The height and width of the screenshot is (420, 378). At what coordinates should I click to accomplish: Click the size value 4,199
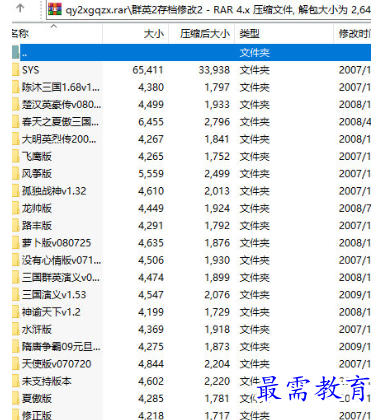[x=151, y=312]
